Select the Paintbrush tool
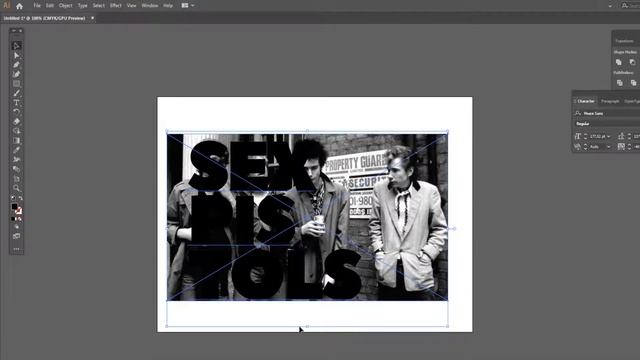Viewport: 640px width, 360px height. coord(16,93)
